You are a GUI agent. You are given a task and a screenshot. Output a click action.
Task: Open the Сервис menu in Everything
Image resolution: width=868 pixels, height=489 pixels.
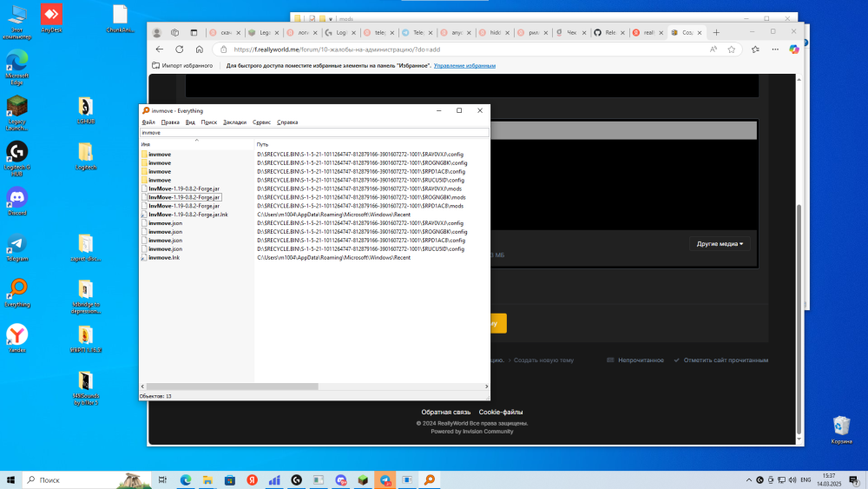coord(261,122)
